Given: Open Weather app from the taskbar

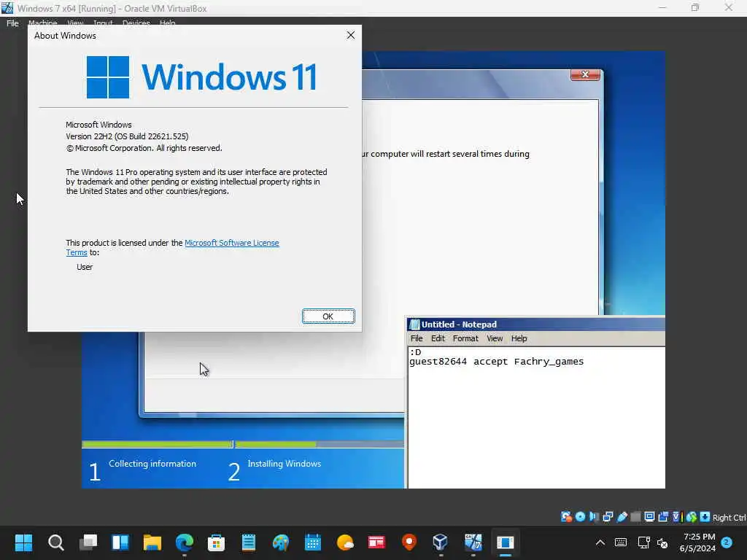Looking at the screenshot, I should click(345, 542).
